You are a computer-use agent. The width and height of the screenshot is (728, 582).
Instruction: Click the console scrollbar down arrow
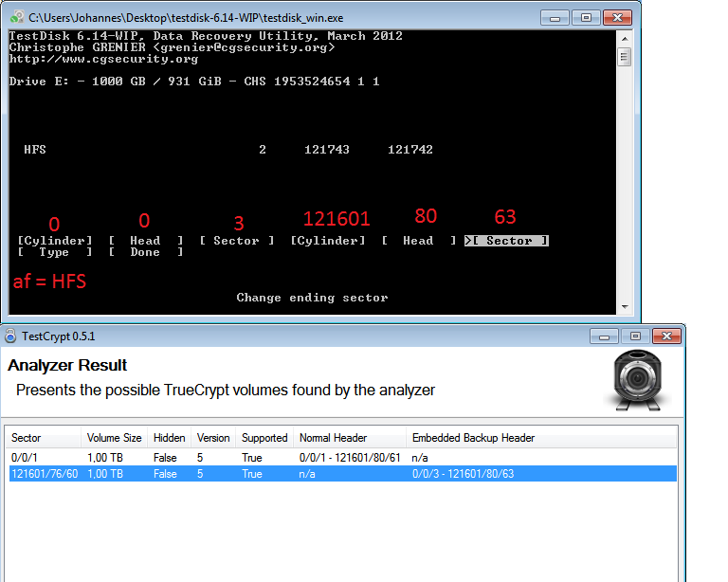point(625,307)
